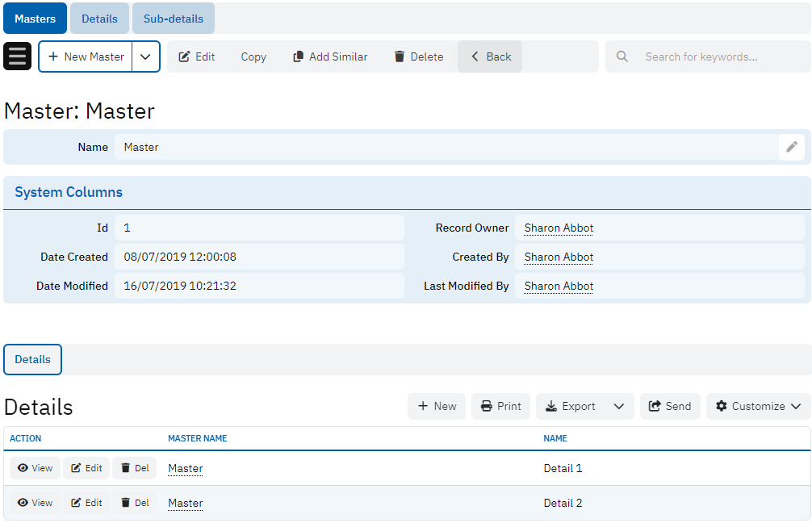Open the Customize dropdown menu
This screenshot has height=527, width=812.
tap(758, 406)
